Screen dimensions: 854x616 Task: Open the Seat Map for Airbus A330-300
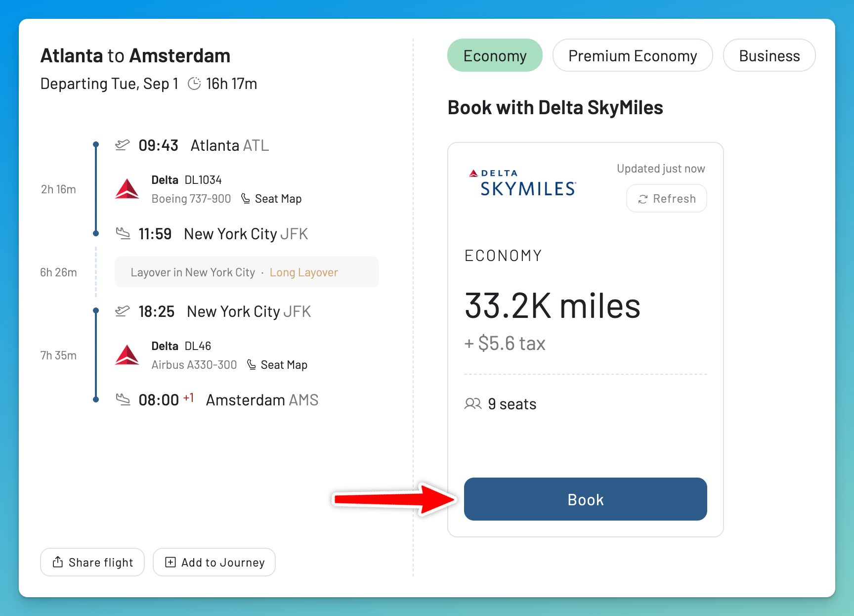[x=277, y=365]
